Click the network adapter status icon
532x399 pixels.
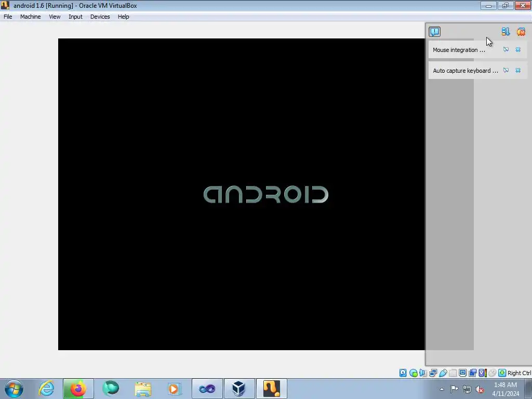pos(433,373)
